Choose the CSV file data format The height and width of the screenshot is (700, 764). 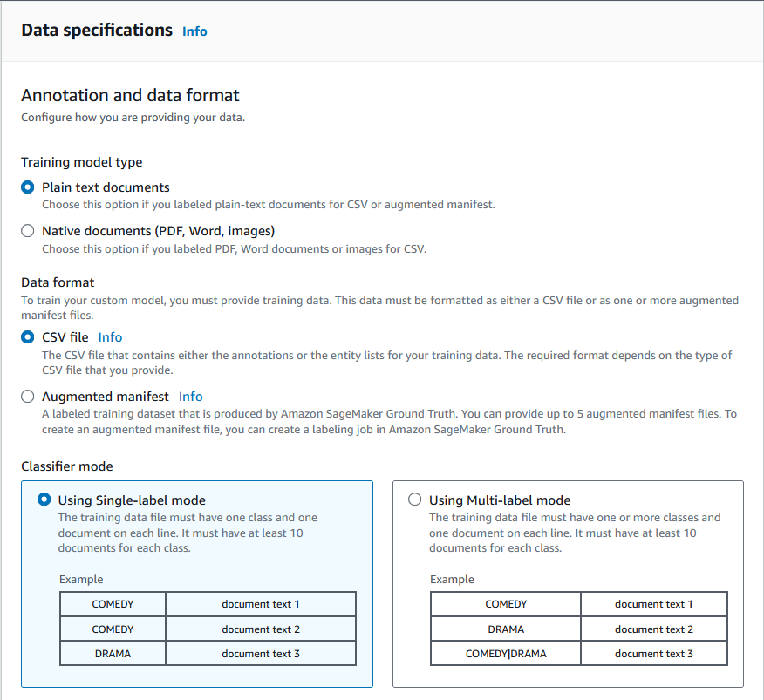coord(27,337)
